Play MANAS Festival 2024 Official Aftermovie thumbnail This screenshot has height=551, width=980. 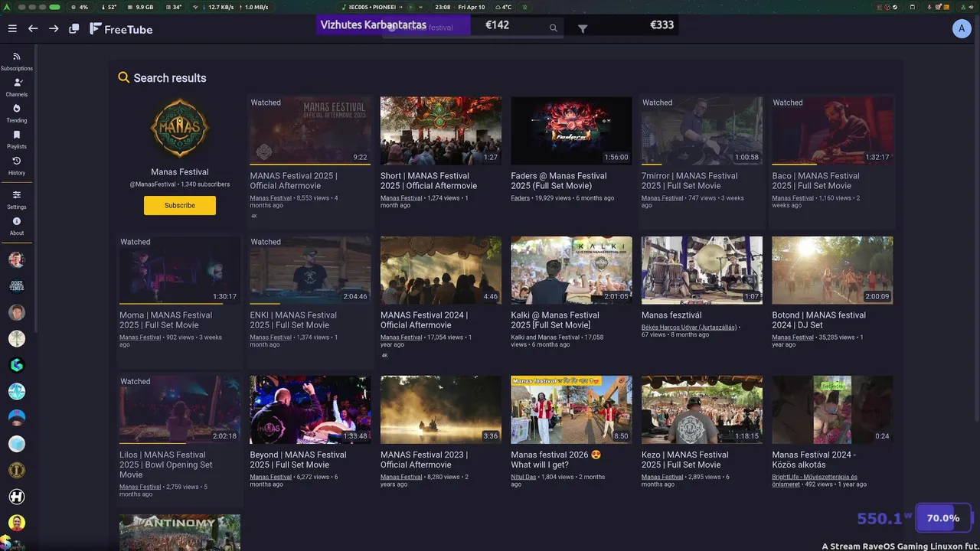(x=441, y=270)
